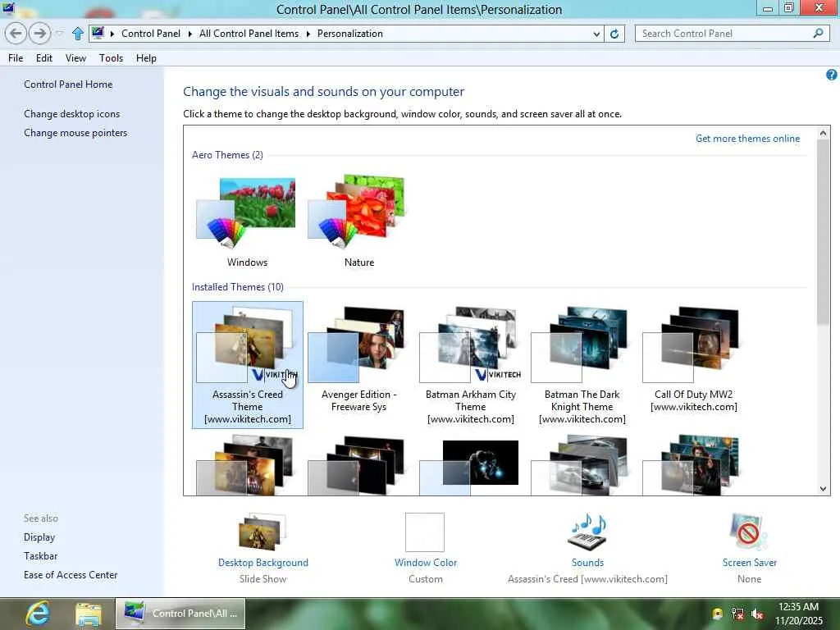The image size is (840, 630).
Task: Expand the arrow before Control Panel breadcrumb
Action: (112, 34)
